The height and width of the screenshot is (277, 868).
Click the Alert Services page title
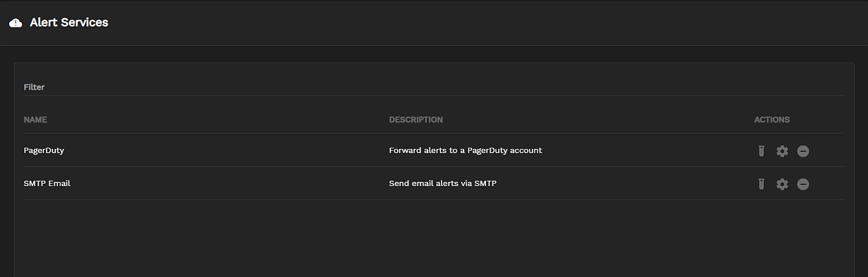click(x=69, y=23)
